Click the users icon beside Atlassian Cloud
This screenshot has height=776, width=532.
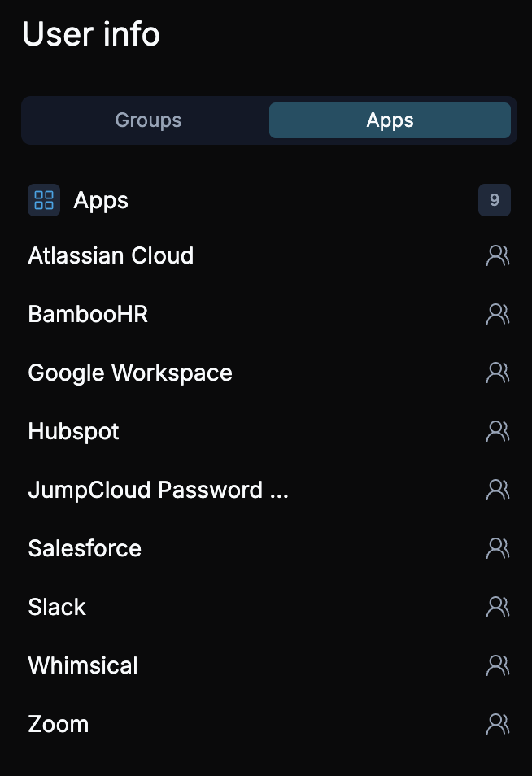pyautogui.click(x=498, y=255)
